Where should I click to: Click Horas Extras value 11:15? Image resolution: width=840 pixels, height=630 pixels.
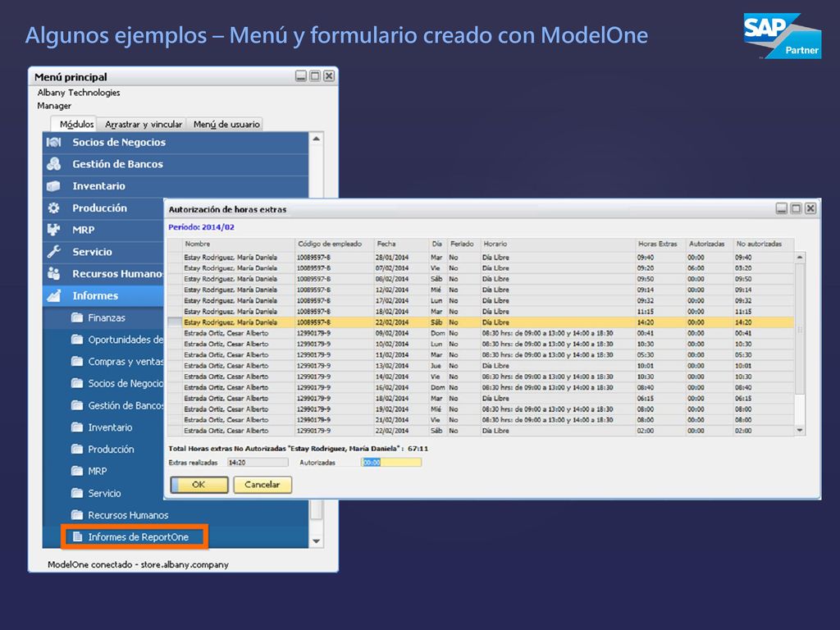[x=645, y=312]
